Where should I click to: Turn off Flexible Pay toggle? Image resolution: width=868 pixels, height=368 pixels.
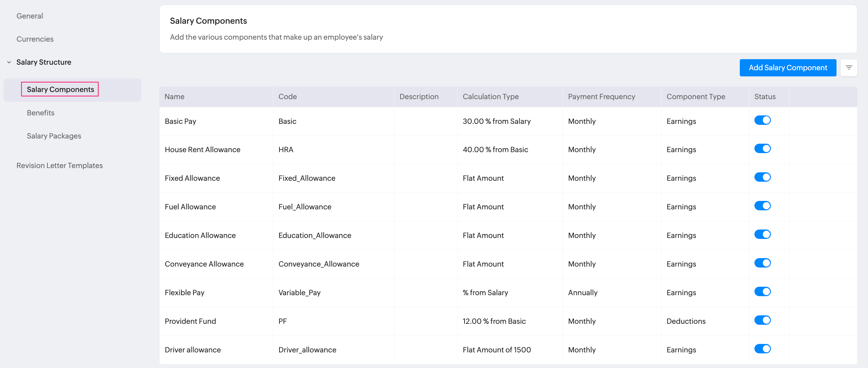[762, 292]
